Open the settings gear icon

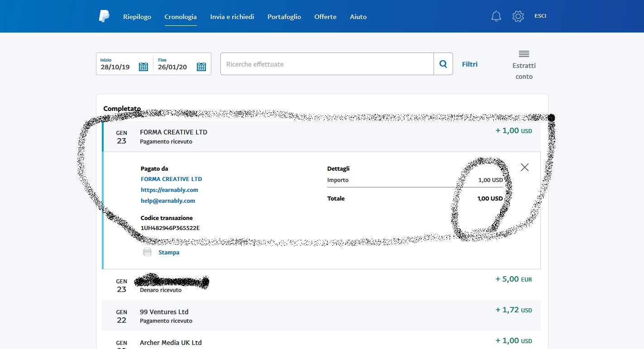(518, 16)
